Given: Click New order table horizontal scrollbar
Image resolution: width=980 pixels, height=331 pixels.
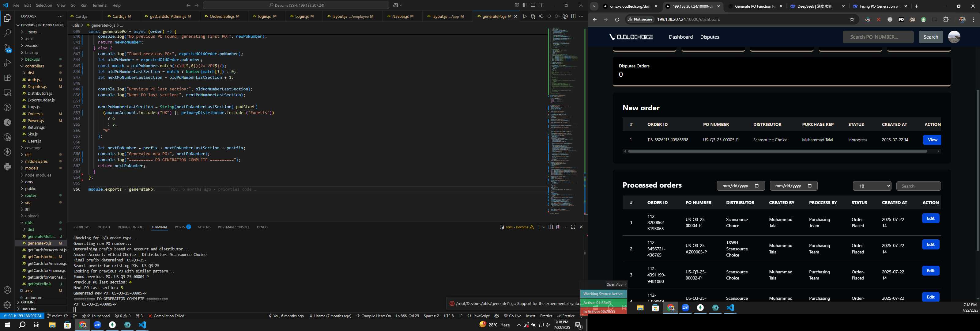Looking at the screenshot, I should [778, 151].
